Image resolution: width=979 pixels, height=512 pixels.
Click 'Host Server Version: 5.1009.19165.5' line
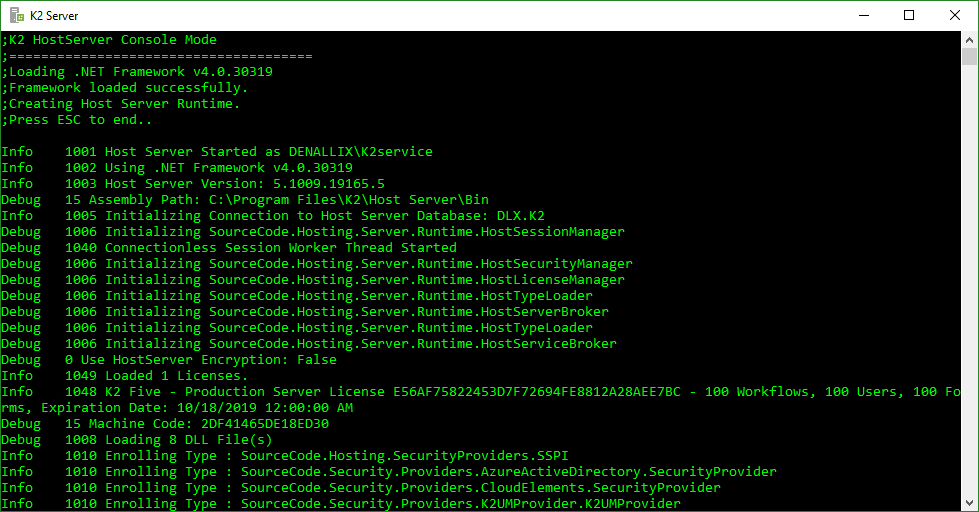click(x=193, y=184)
